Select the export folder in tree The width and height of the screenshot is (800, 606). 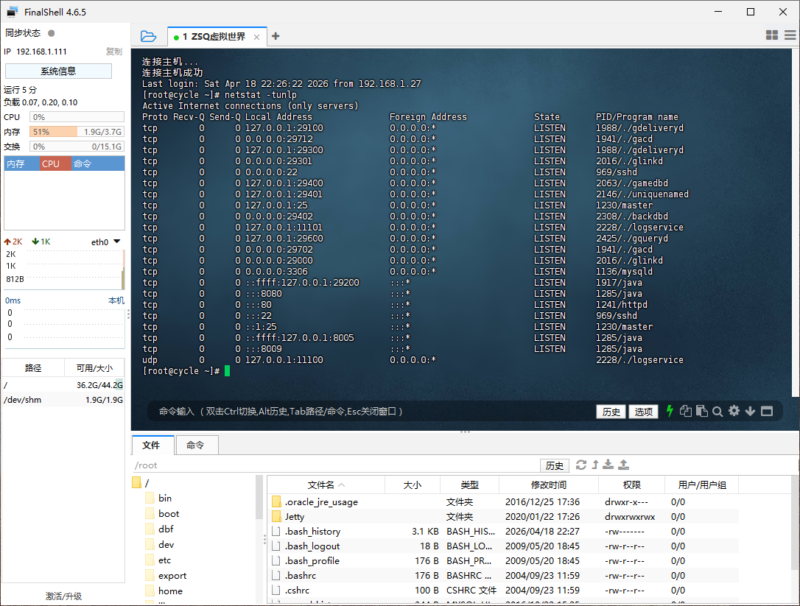166,575
